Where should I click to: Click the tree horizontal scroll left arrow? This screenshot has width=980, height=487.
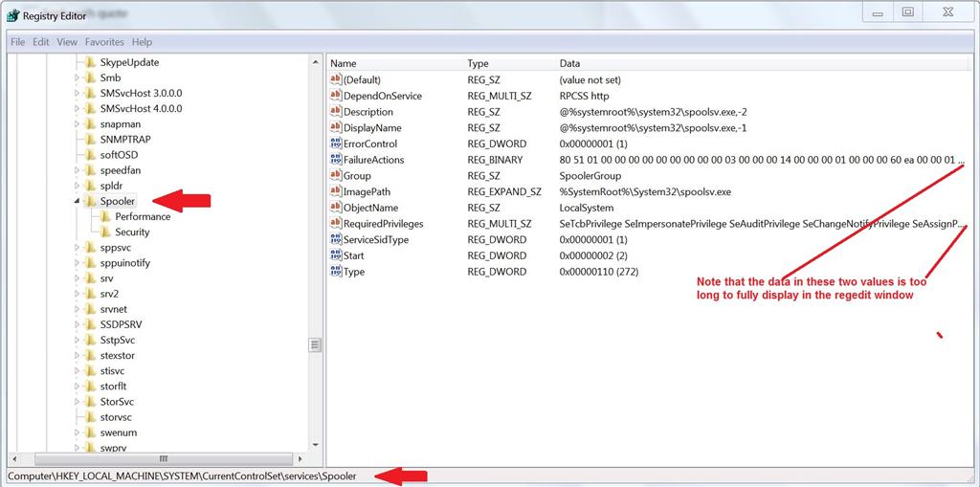coord(14,459)
